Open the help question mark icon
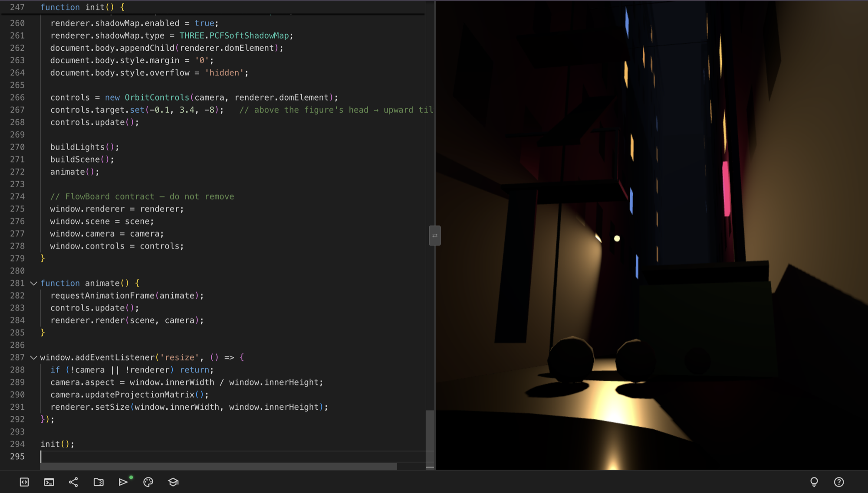 [x=839, y=482]
